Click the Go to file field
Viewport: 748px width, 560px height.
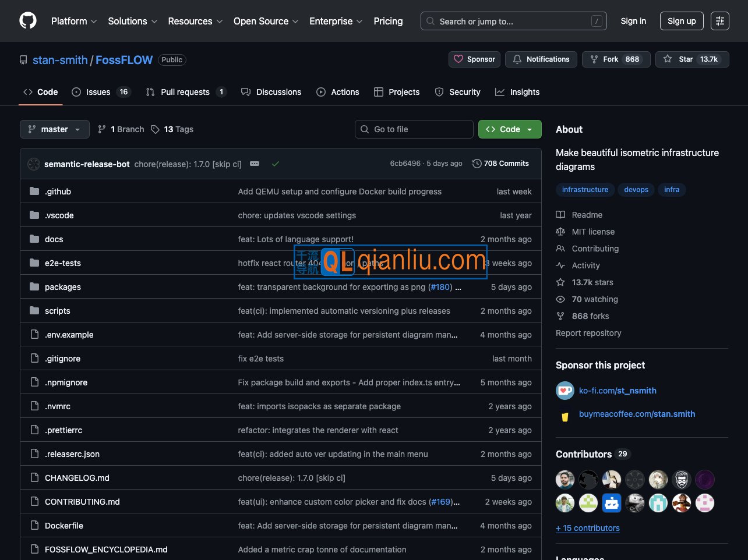coord(414,129)
